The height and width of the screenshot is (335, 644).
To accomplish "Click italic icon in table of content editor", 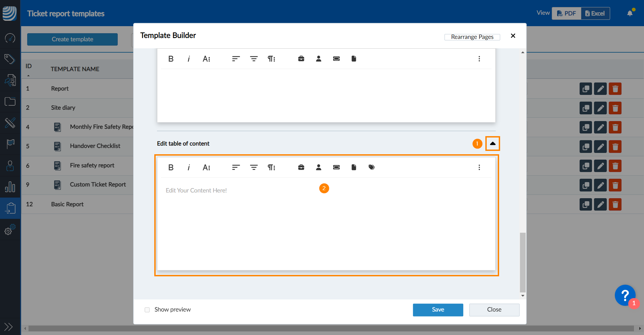I will (189, 167).
